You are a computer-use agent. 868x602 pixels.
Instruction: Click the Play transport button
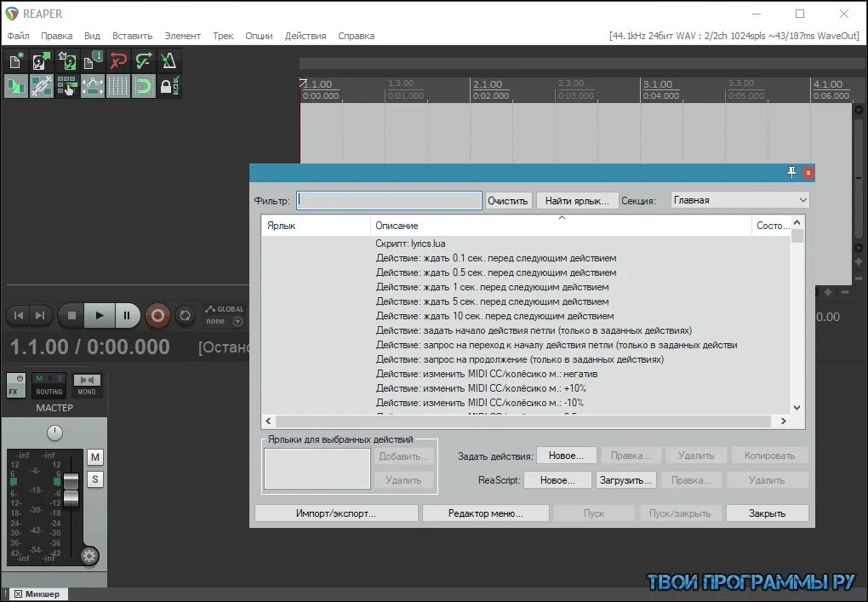coord(100,316)
